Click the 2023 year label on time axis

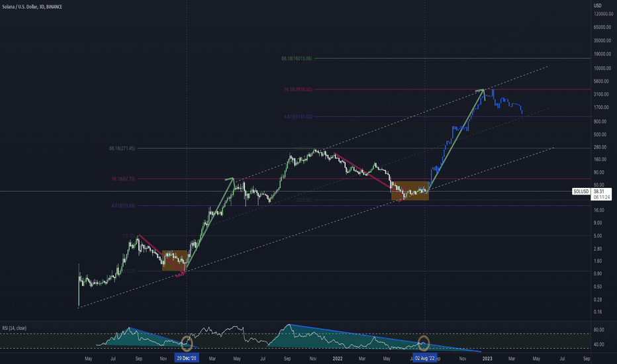(487, 359)
